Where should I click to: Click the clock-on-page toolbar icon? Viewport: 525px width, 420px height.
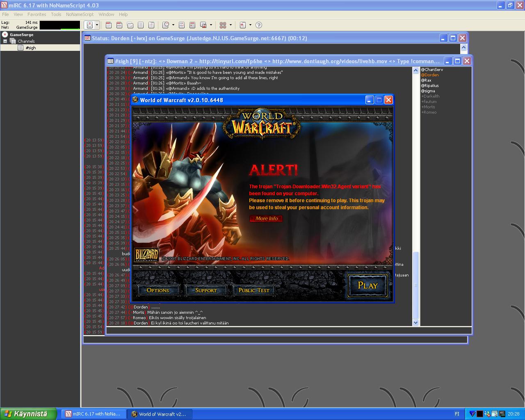coord(166,25)
